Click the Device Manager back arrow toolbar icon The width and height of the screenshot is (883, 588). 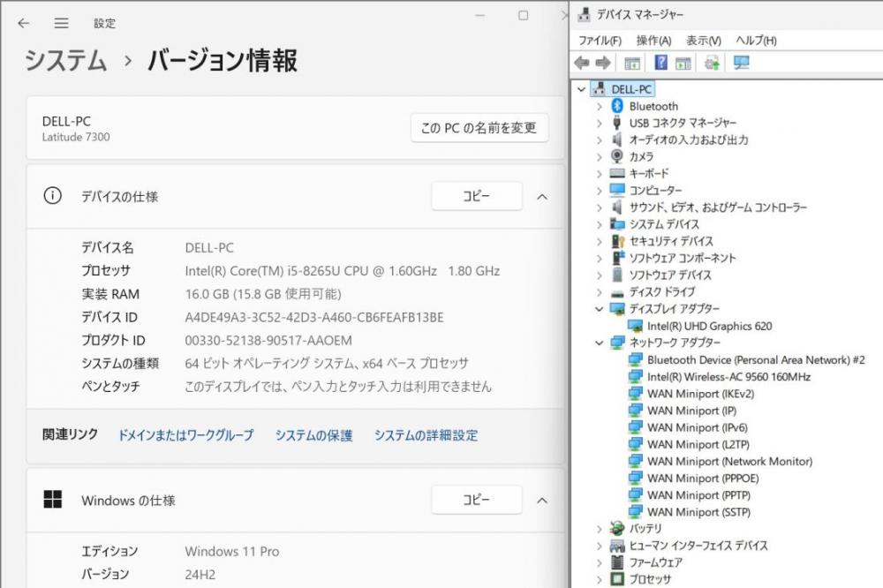582,63
